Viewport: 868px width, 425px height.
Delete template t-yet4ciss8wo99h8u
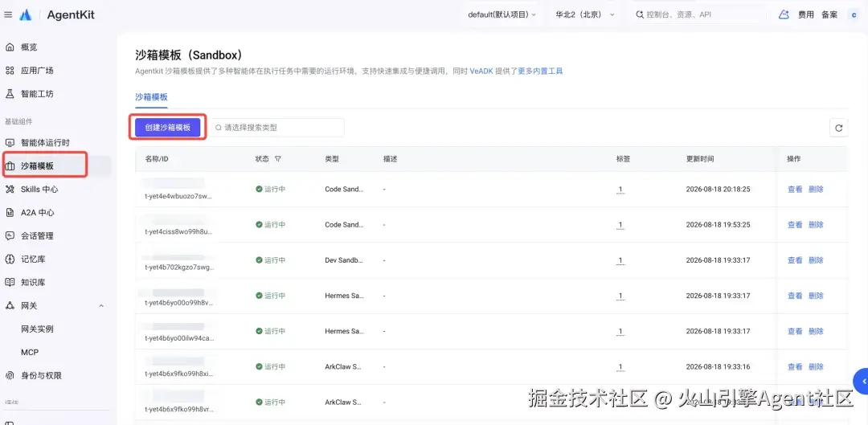click(x=816, y=225)
